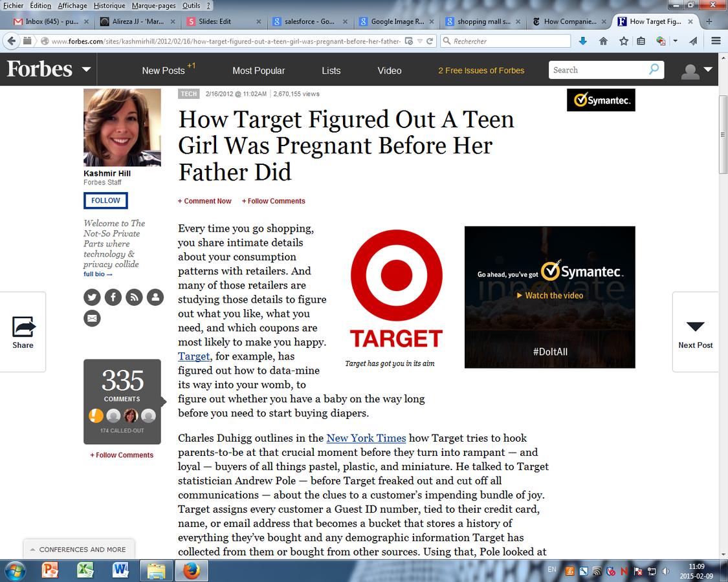Click the Firefox downloads arrow icon
The image size is (728, 582).
583,41
